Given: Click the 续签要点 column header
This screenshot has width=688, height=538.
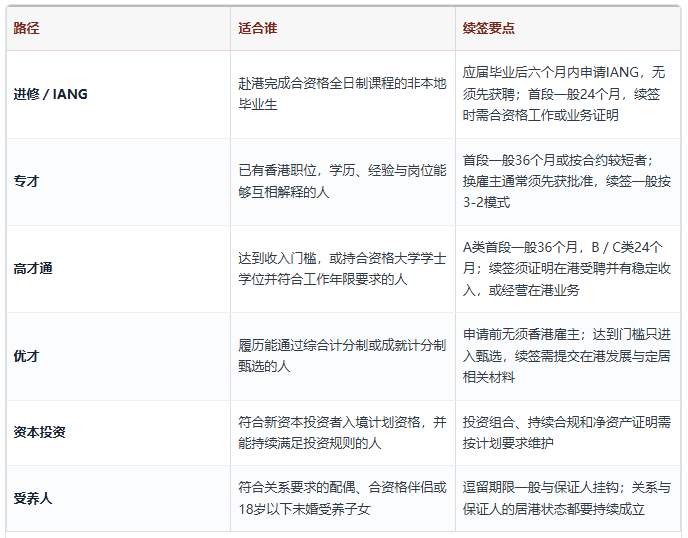Looking at the screenshot, I should (x=488, y=29).
